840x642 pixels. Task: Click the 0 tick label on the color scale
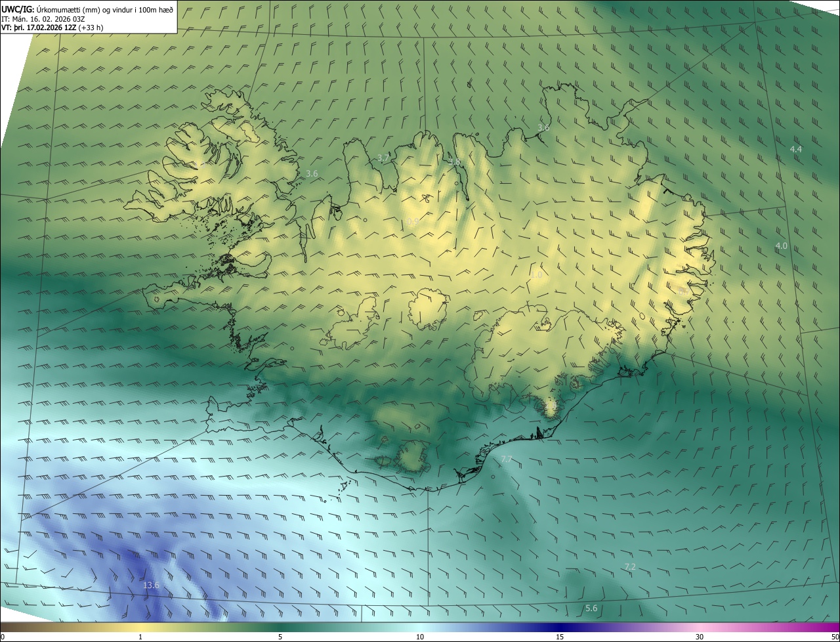3,637
